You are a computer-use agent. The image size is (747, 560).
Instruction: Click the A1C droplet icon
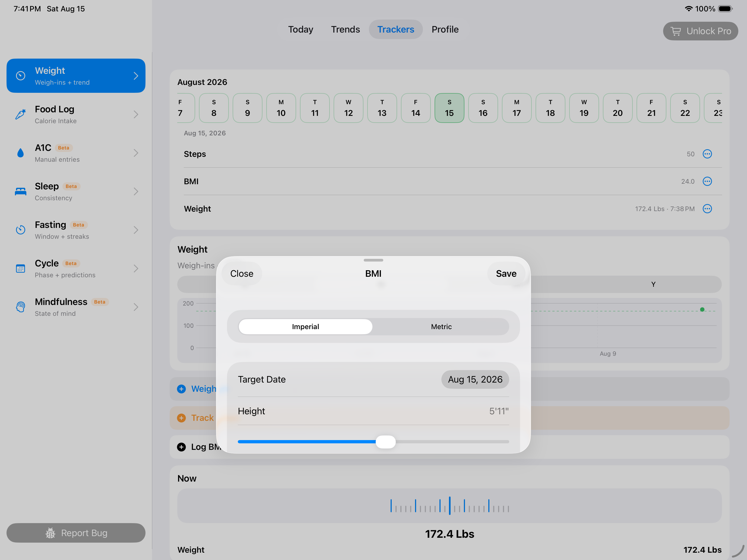pyautogui.click(x=21, y=153)
